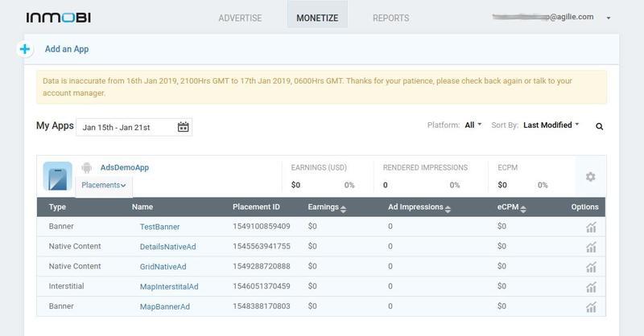The height and width of the screenshot is (336, 644).
Task: Open Sort By Last Modified dropdown
Action: coord(551,125)
